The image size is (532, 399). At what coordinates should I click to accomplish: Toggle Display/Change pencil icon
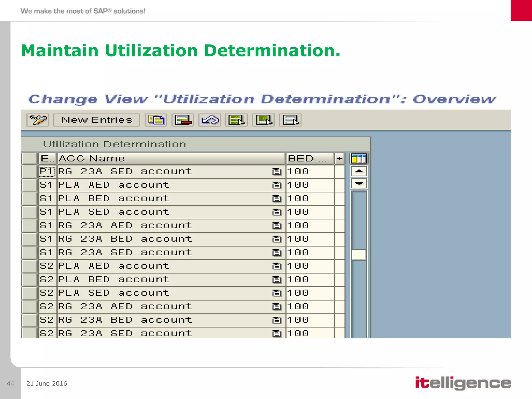click(x=38, y=120)
